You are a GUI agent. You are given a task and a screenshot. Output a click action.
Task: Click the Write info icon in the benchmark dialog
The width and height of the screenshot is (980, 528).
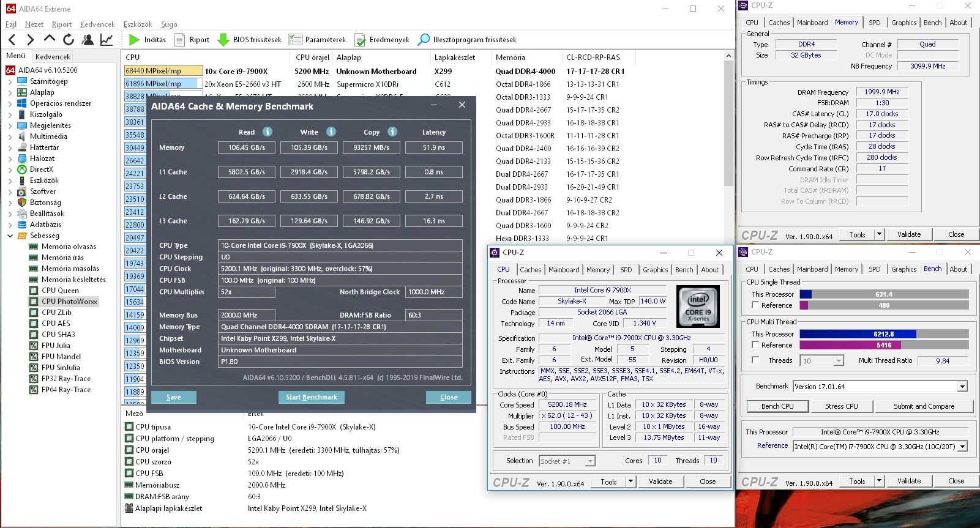pyautogui.click(x=331, y=132)
